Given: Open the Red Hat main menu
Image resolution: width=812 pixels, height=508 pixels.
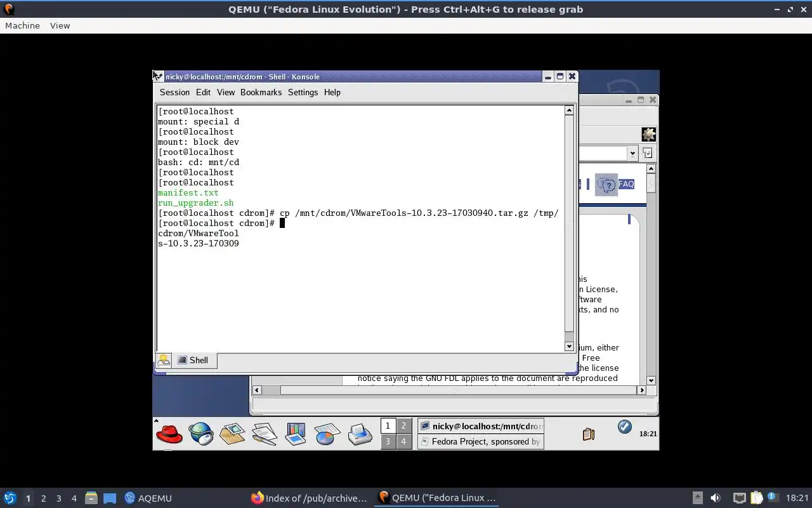Looking at the screenshot, I should [x=169, y=434].
